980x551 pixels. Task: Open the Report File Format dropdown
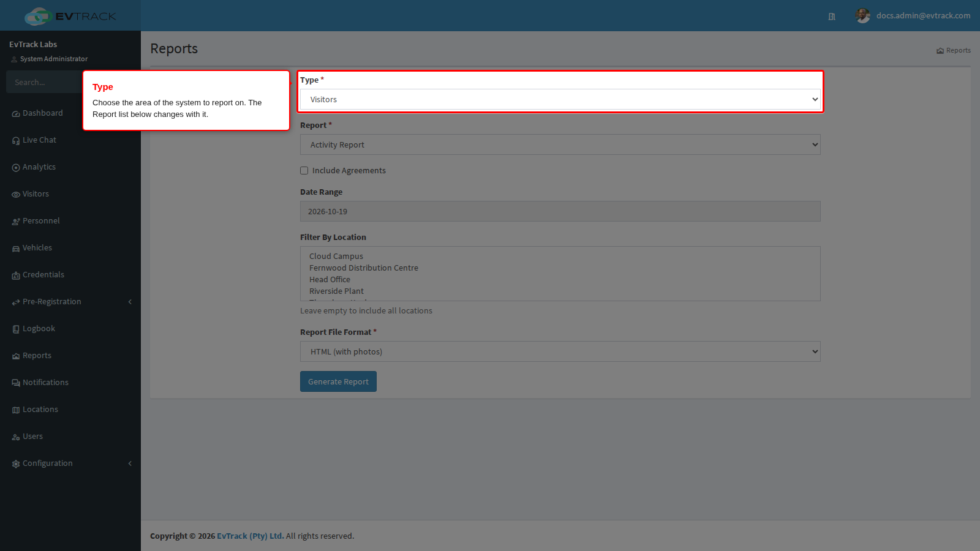560,351
